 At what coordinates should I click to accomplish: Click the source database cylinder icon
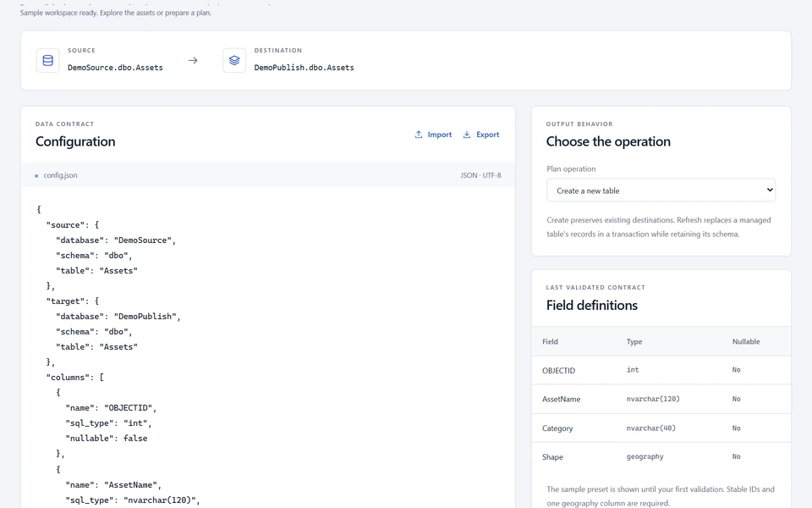coord(47,61)
